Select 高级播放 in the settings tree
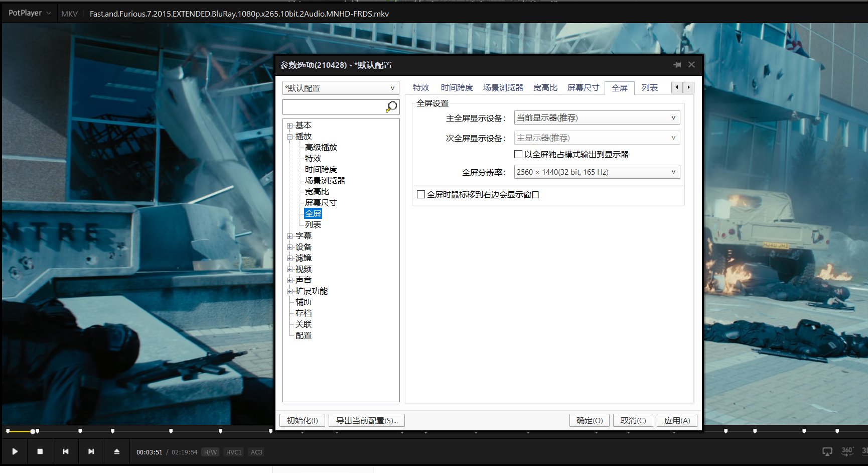Screen dimensions: 868x473 pyautogui.click(x=321, y=147)
